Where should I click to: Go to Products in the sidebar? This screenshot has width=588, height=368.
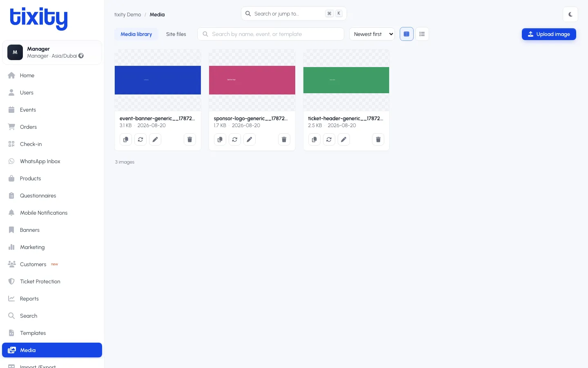pyautogui.click(x=52, y=178)
